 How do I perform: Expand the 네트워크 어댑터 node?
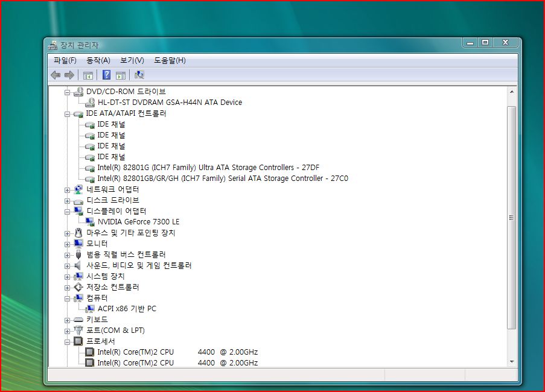tap(67, 190)
